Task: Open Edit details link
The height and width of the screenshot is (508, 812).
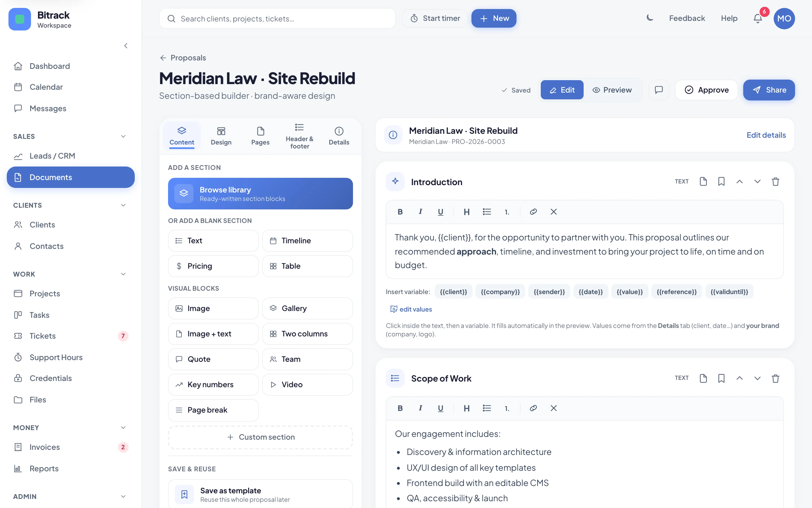Action: pyautogui.click(x=766, y=135)
